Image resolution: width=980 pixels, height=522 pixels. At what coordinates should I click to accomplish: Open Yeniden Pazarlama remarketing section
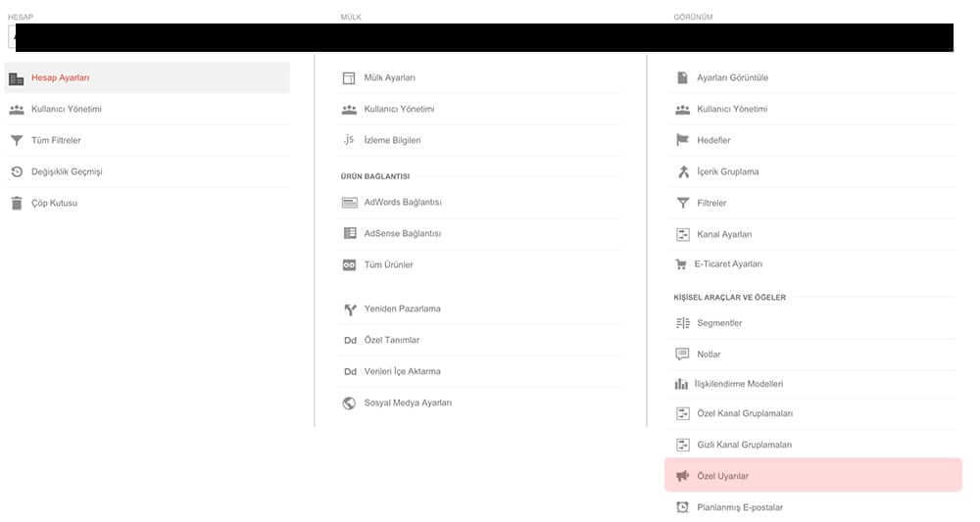402,309
